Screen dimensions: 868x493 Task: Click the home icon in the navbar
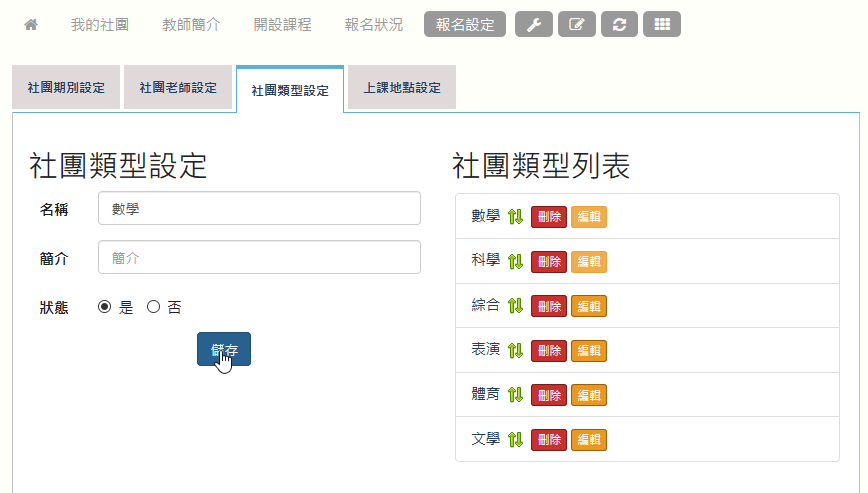coord(31,25)
